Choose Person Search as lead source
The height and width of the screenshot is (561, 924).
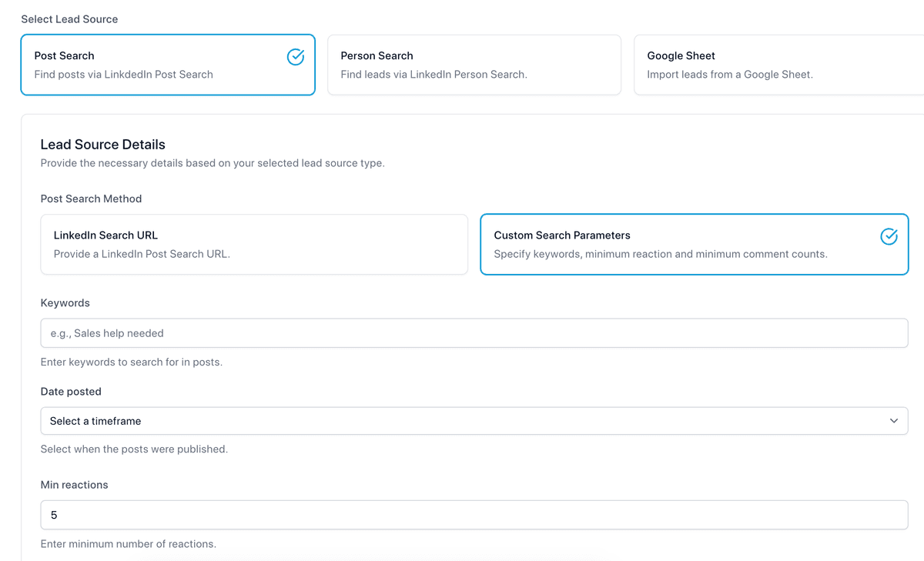pos(474,65)
